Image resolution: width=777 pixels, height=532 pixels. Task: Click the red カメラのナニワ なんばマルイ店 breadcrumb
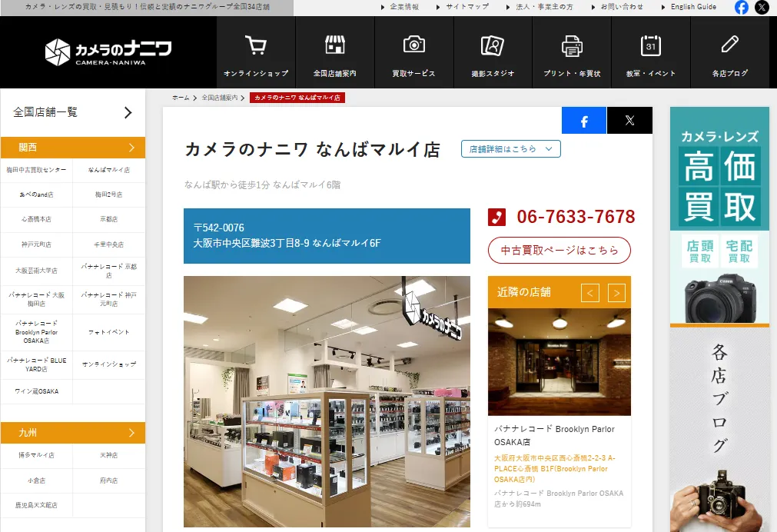[x=297, y=98]
